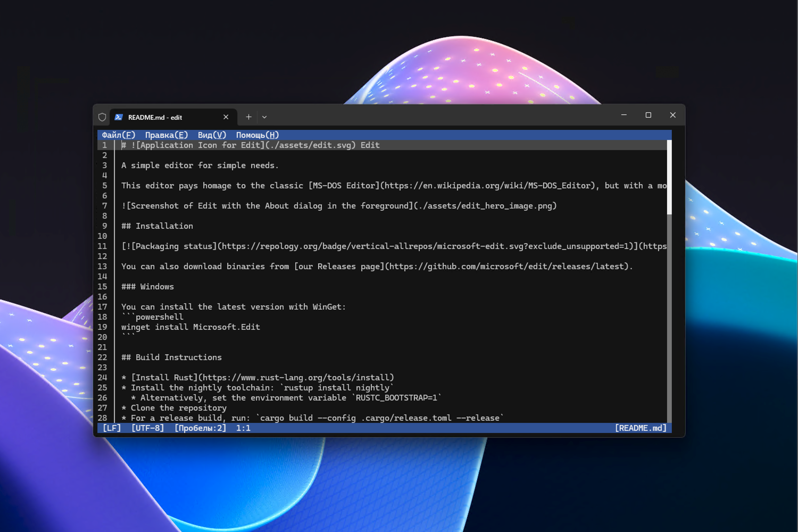Click the "### Windows" heading
The height and width of the screenshot is (532, 798).
click(147, 287)
